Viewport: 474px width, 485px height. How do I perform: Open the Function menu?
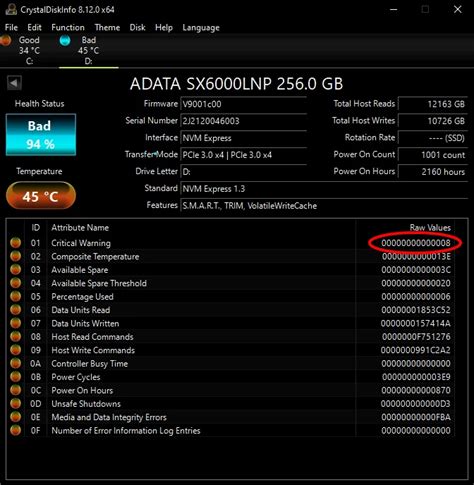point(68,27)
